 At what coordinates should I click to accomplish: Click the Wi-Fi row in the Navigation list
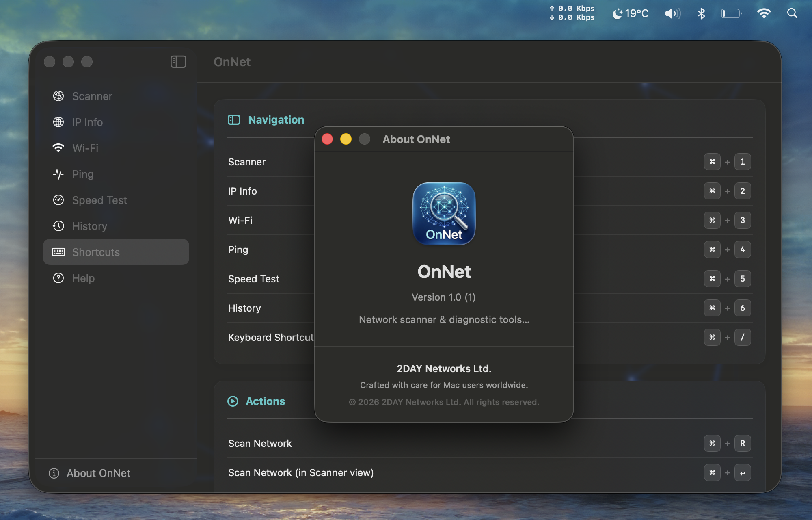(489, 220)
